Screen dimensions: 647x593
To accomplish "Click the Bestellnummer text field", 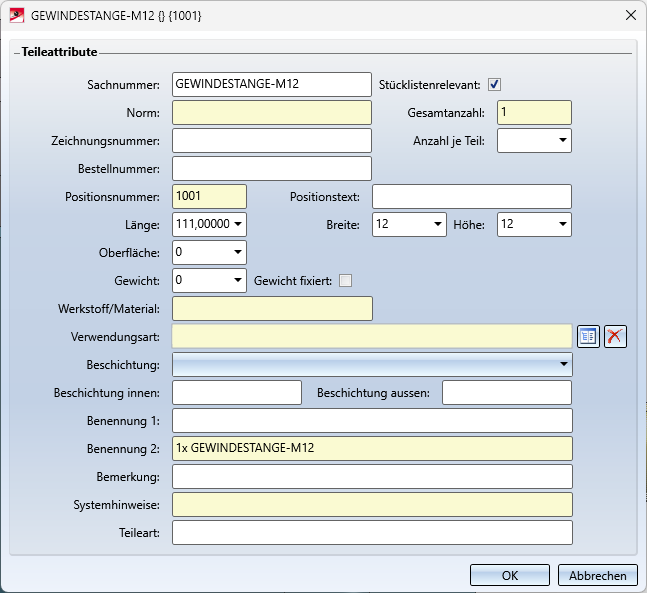I will [x=271, y=168].
